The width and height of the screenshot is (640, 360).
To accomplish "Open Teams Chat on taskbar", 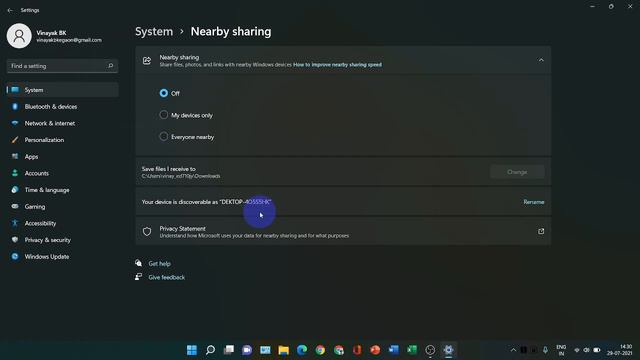I will tap(247, 350).
